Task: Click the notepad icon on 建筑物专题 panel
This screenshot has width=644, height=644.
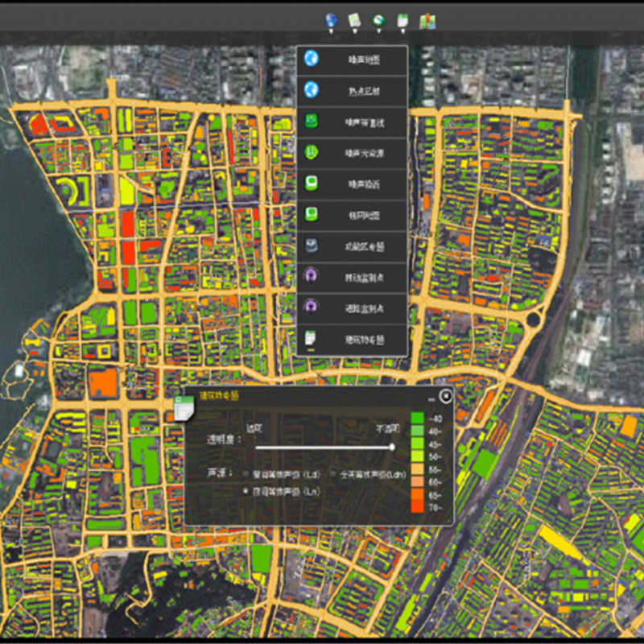Action: [184, 411]
